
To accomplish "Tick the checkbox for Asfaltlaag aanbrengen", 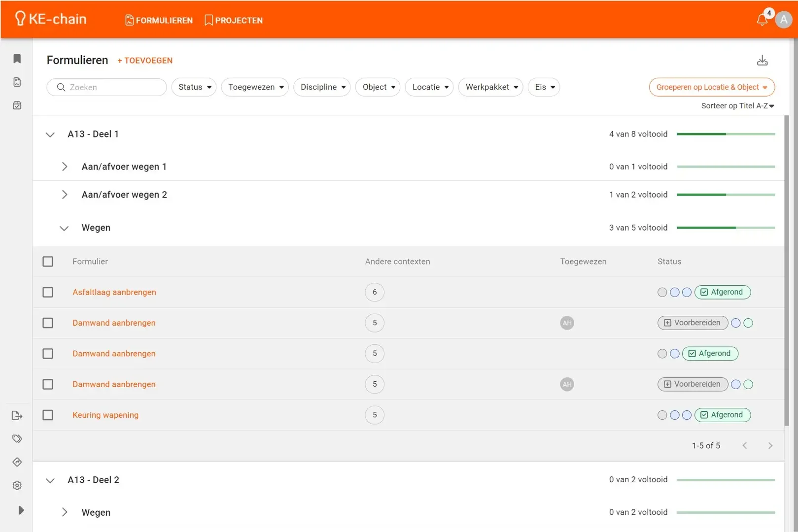I will tap(48, 292).
